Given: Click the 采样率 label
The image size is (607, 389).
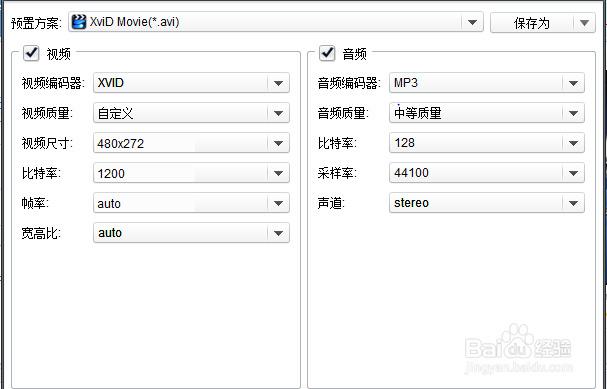Looking at the screenshot, I should pyautogui.click(x=337, y=173).
